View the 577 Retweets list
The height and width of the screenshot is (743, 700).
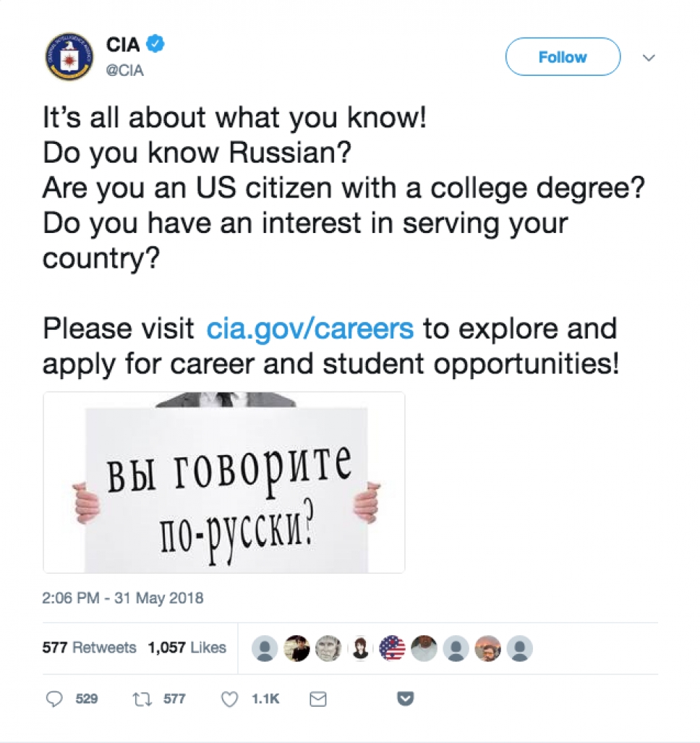(89, 648)
